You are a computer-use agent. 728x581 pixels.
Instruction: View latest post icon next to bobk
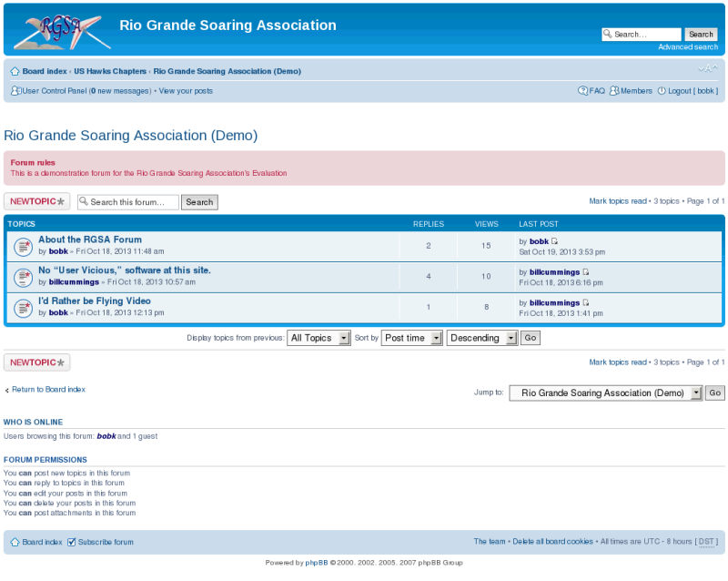pos(554,241)
